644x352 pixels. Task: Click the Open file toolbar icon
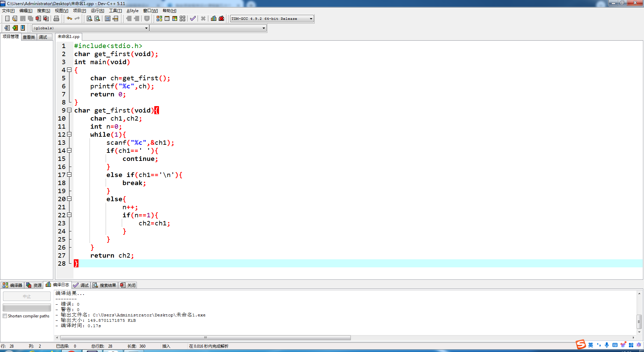click(x=15, y=18)
